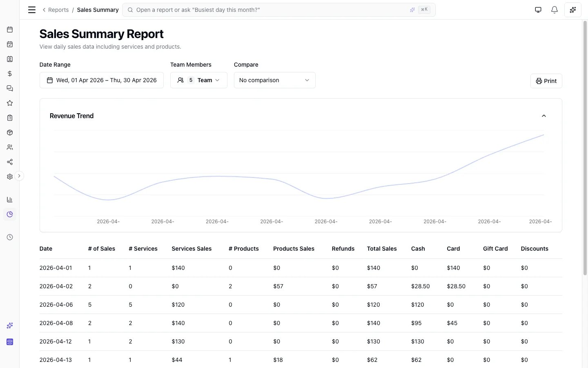The height and width of the screenshot is (368, 588).
Task: Select the 2026-04-06 date cell
Action: [x=56, y=305]
